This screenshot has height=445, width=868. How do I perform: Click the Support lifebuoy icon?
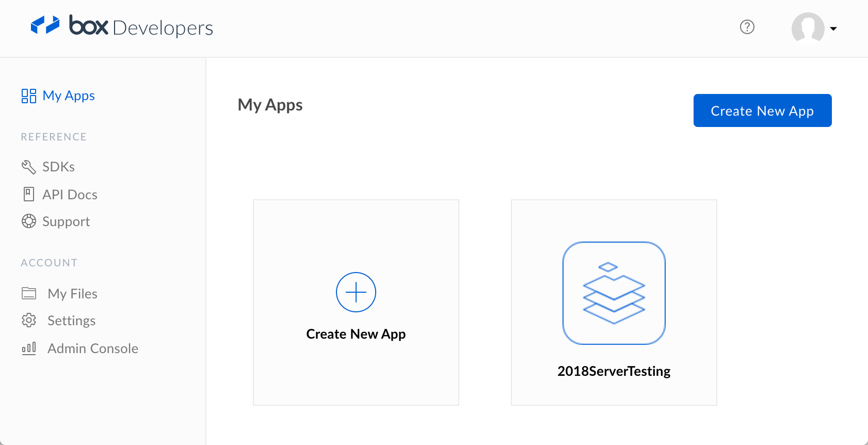(29, 221)
